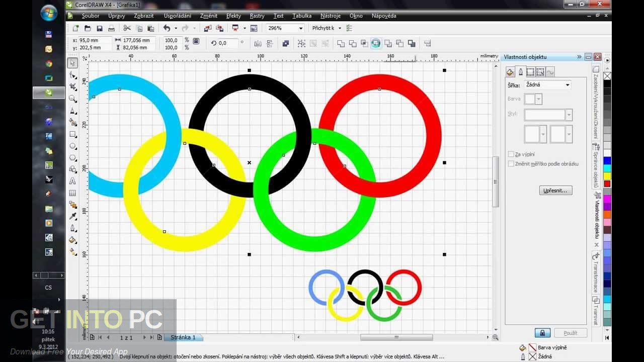This screenshot has height=362, width=644.
Task: Select the Pick (arrow) tool
Action: 73,63
